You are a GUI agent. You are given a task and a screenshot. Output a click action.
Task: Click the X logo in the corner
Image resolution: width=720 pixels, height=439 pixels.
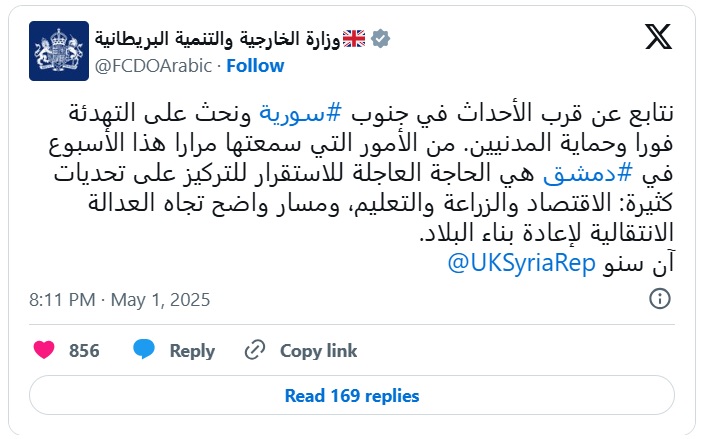click(658, 37)
